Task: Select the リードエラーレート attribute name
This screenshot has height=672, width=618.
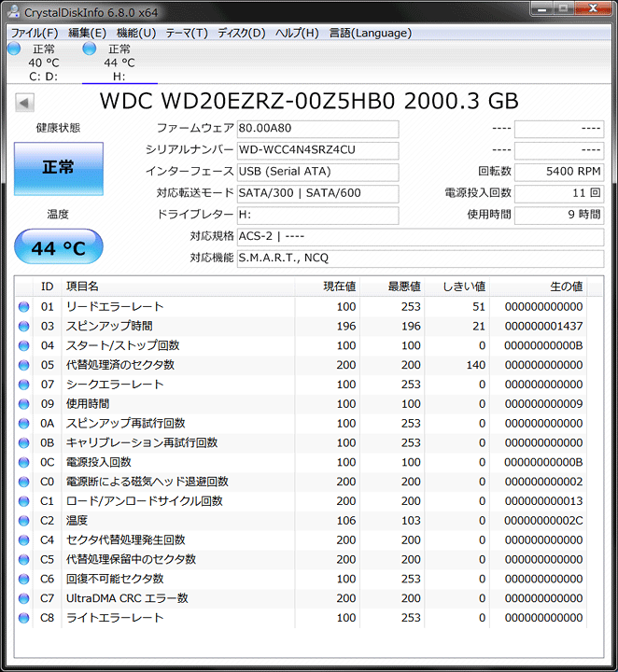Action: [115, 307]
